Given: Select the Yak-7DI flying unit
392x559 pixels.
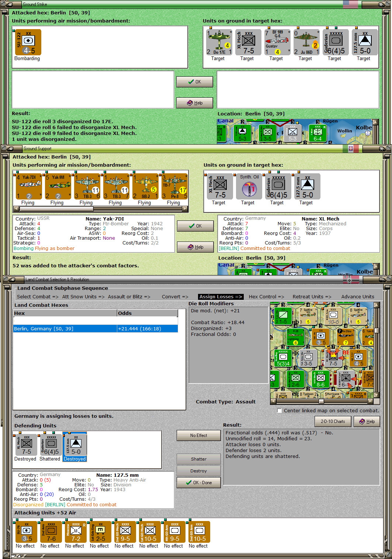Looking at the screenshot, I should click(29, 187).
